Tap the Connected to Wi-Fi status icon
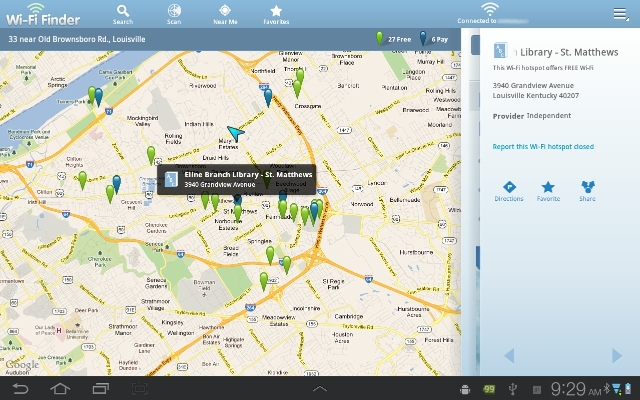640x400 pixels. click(x=490, y=9)
